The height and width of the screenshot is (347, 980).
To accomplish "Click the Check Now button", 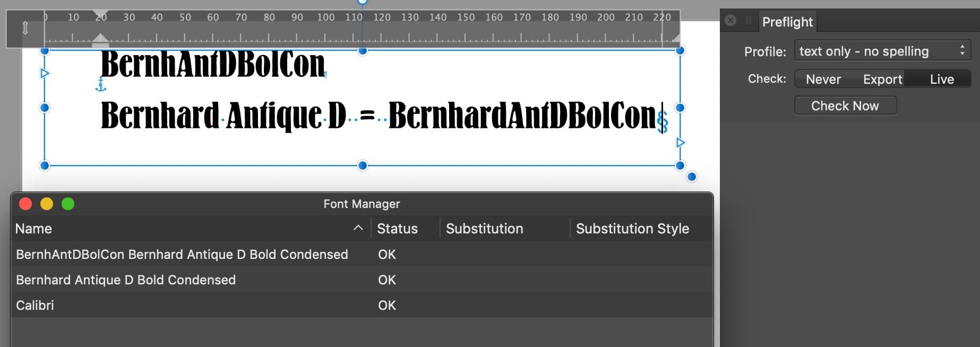I will point(845,106).
